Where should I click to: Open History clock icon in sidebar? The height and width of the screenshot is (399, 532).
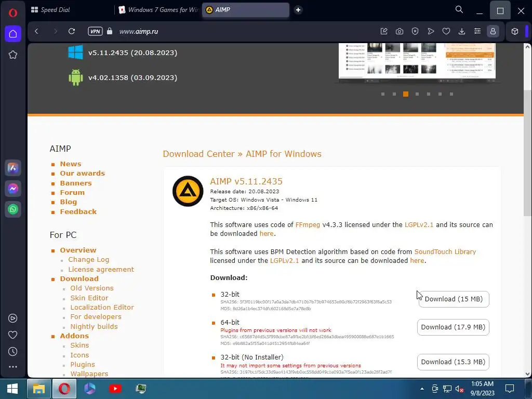pyautogui.click(x=13, y=352)
